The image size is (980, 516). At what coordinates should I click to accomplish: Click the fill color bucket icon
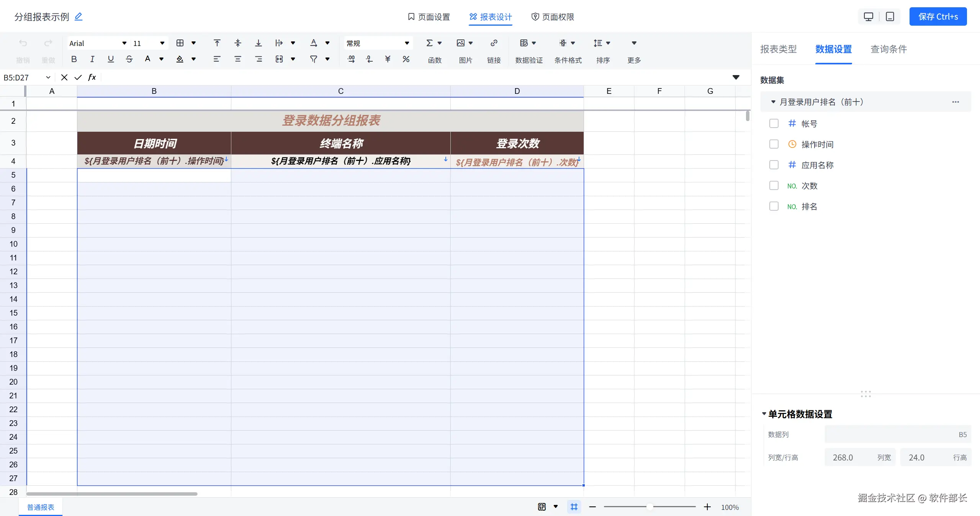point(180,59)
